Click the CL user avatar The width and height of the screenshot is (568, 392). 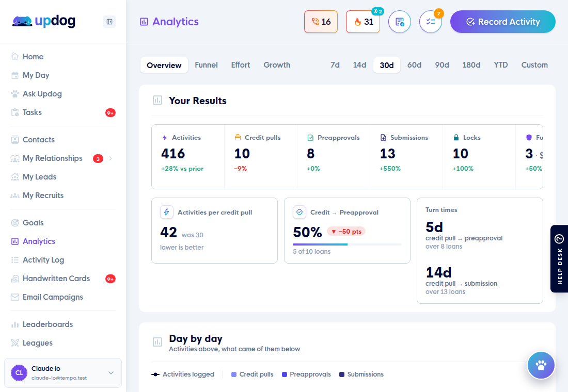[x=19, y=373]
